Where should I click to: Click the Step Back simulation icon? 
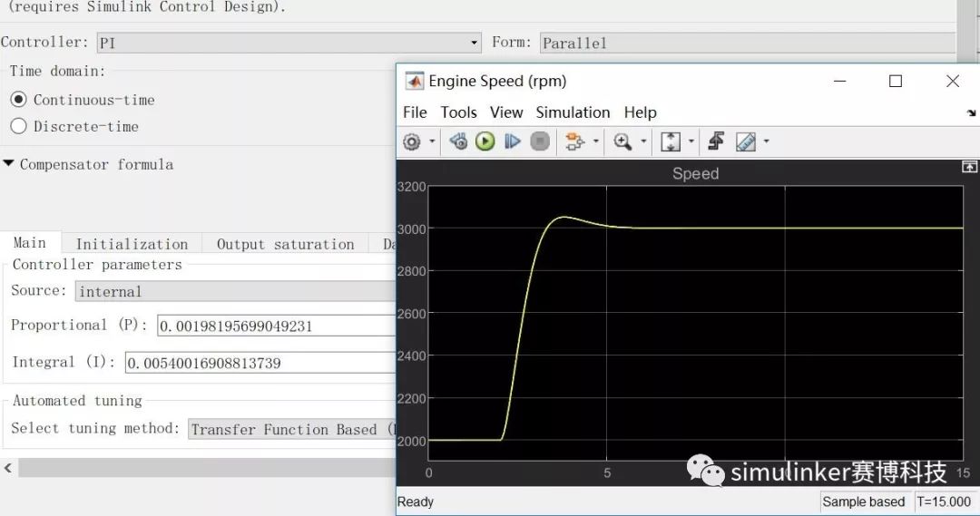tap(457, 141)
